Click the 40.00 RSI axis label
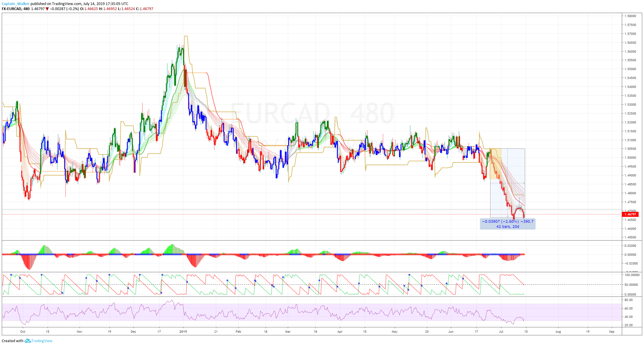Image resolution: width=644 pixels, height=346 pixels. point(629,317)
